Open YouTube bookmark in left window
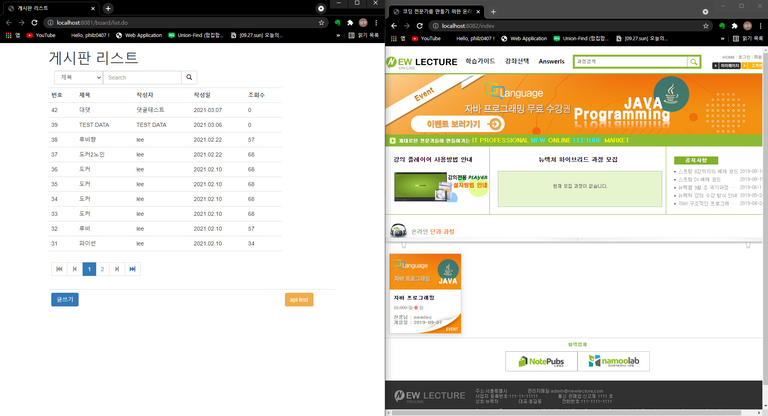Viewport: 768px width, 416px height. tap(41, 35)
